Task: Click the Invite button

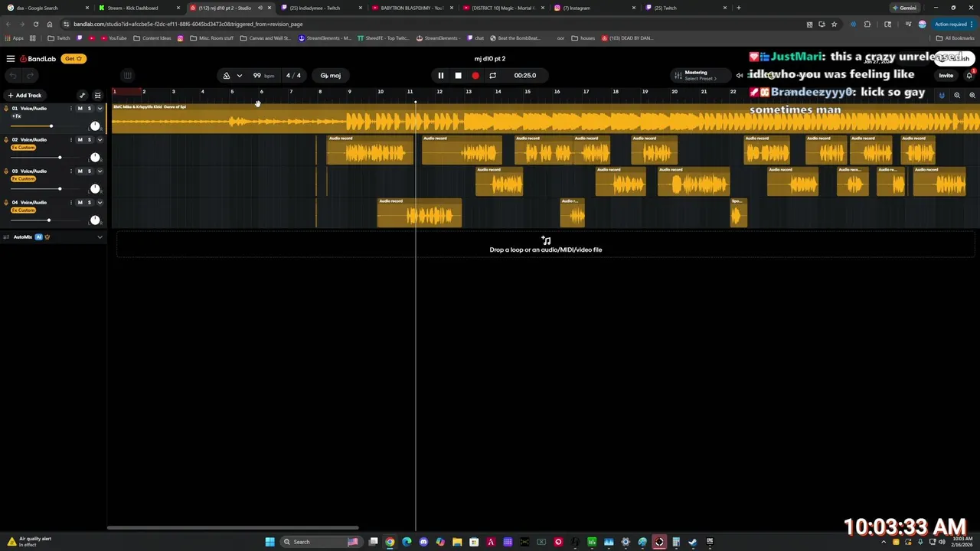Action: pyautogui.click(x=946, y=75)
